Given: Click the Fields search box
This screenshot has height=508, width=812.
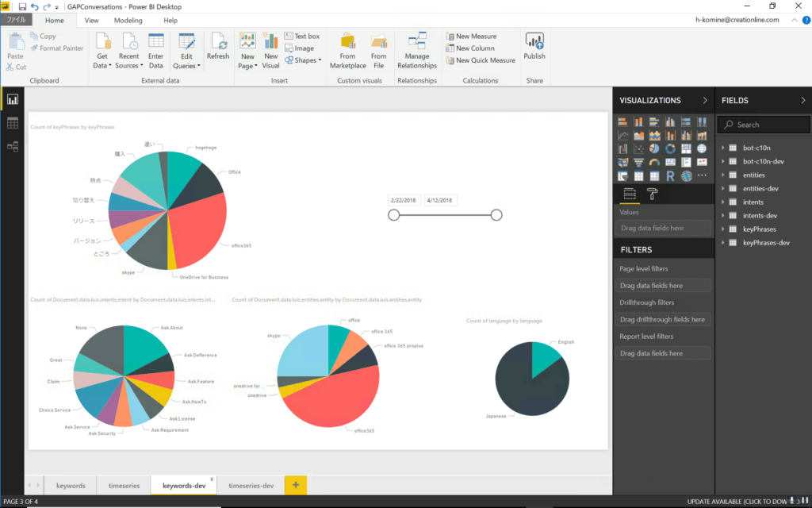Looking at the screenshot, I should click(764, 125).
